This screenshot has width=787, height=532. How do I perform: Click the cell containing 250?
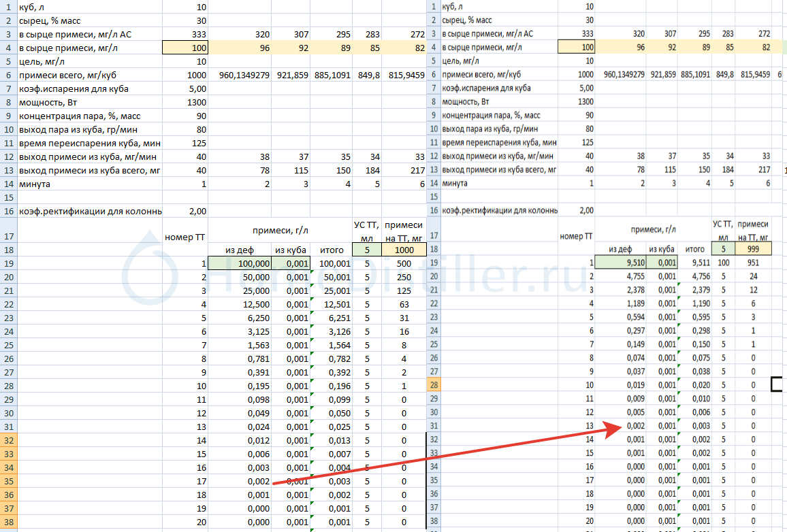pos(404,278)
